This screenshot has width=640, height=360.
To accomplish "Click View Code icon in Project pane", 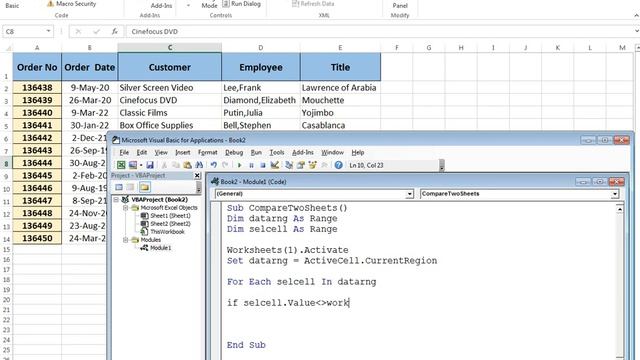I will point(119,187).
